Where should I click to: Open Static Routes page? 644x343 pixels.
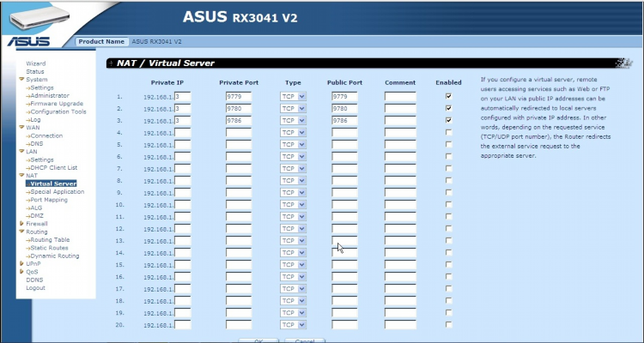[x=49, y=248]
